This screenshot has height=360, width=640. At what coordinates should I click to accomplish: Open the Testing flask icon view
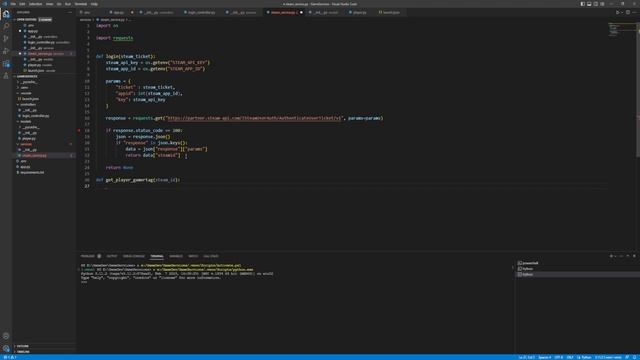tap(6, 76)
